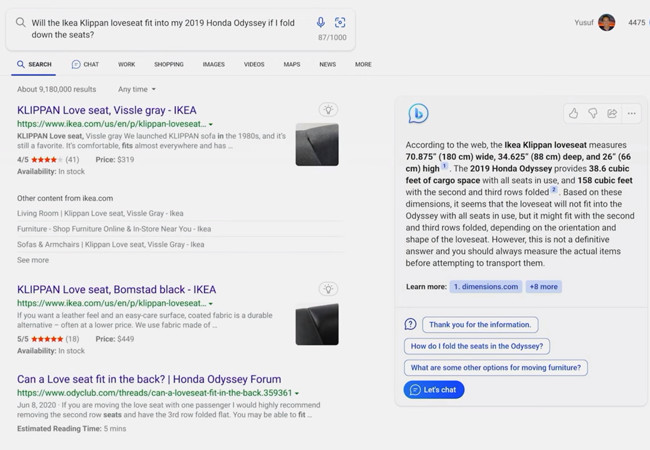Viewport: 650px width, 450px height.
Task: Go to the Shopping tab
Action: pyautogui.click(x=169, y=64)
